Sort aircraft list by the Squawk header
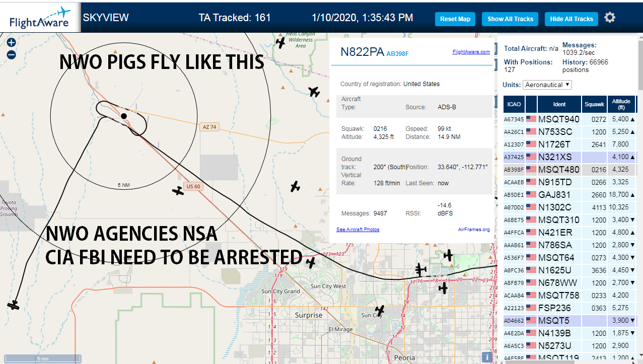 (594, 104)
